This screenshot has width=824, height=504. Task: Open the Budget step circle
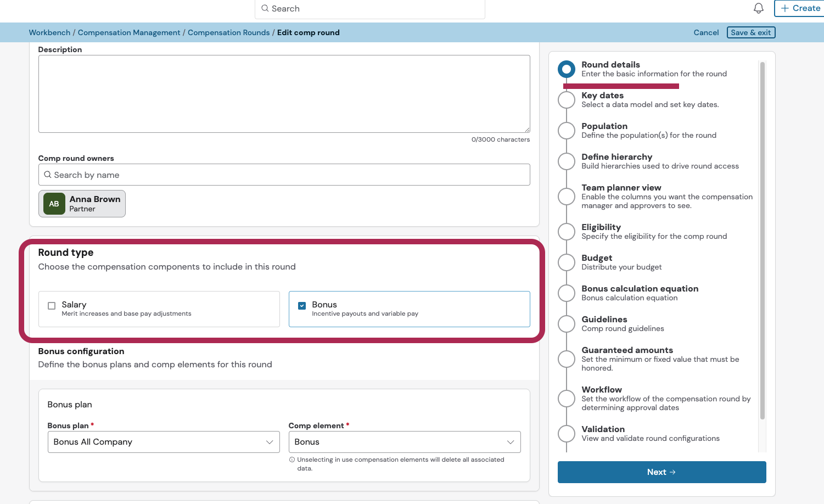point(566,262)
